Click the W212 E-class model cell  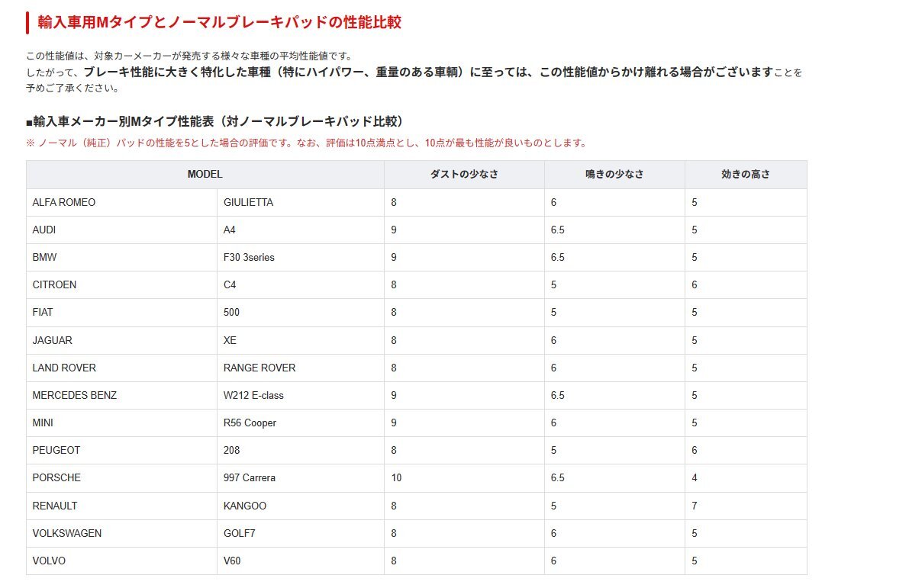253,396
